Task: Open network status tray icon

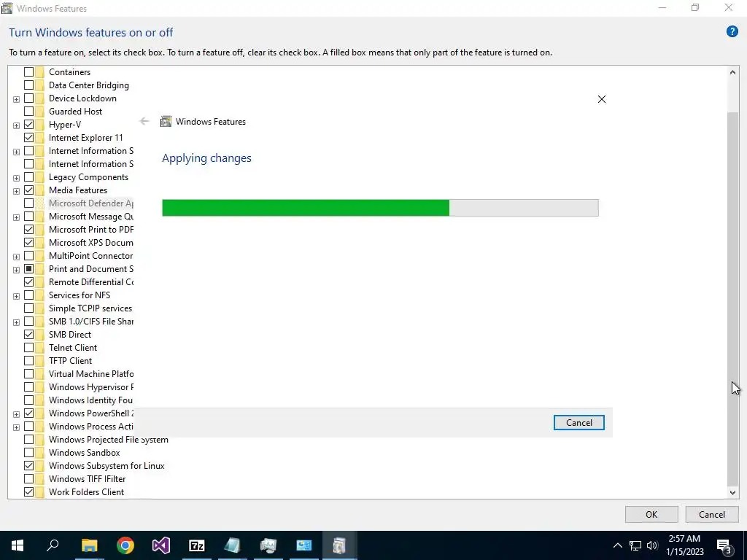Action: tap(635, 545)
